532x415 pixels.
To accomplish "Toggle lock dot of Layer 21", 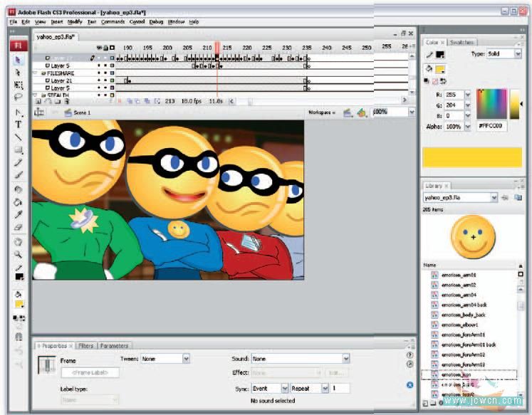I will 105,80.
